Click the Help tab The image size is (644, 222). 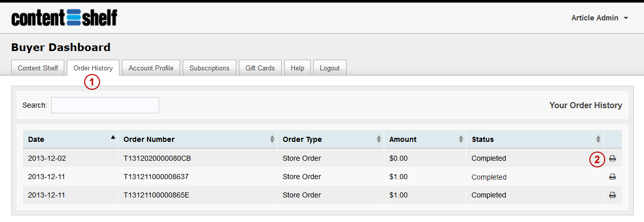tap(297, 68)
